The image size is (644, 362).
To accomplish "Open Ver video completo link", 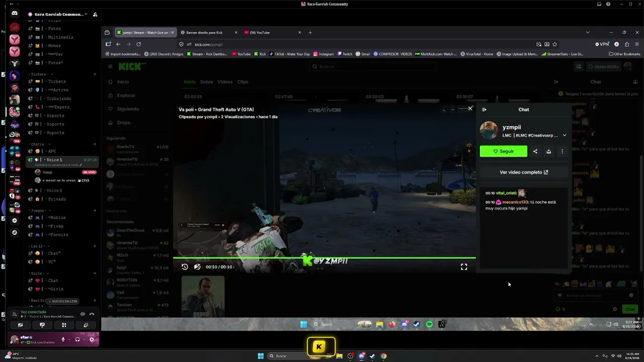I will tap(524, 172).
